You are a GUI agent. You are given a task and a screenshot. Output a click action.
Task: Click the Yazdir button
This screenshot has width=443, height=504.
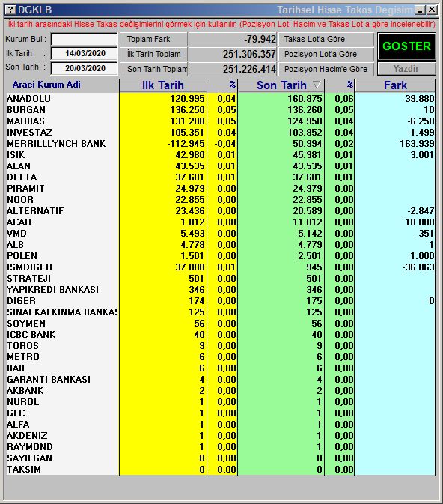coord(406,68)
